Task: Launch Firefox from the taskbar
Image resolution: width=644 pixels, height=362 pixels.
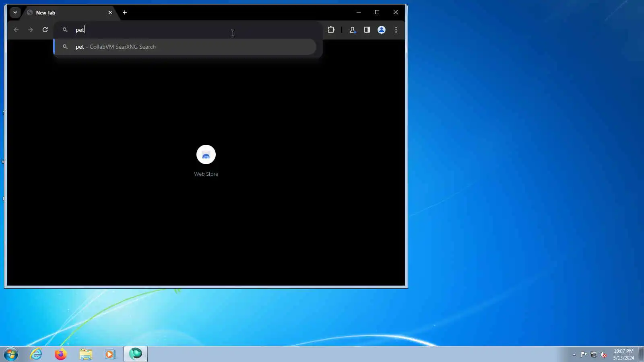Action: click(x=61, y=354)
